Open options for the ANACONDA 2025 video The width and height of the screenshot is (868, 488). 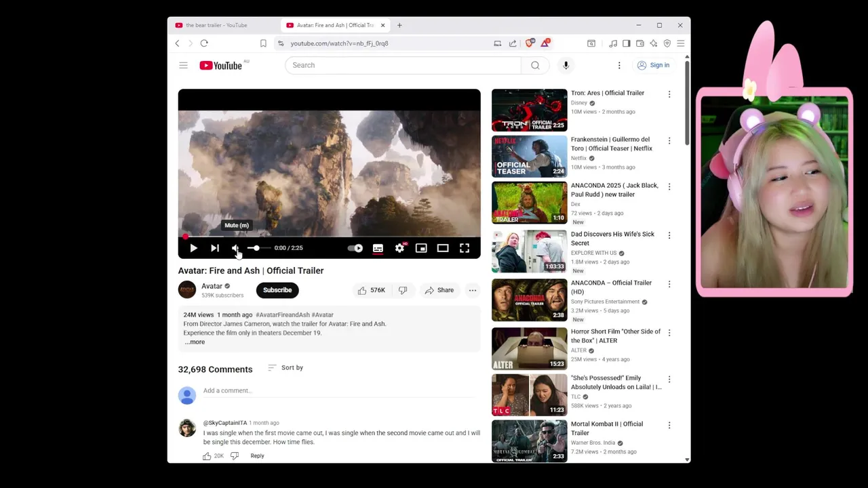[x=669, y=186]
